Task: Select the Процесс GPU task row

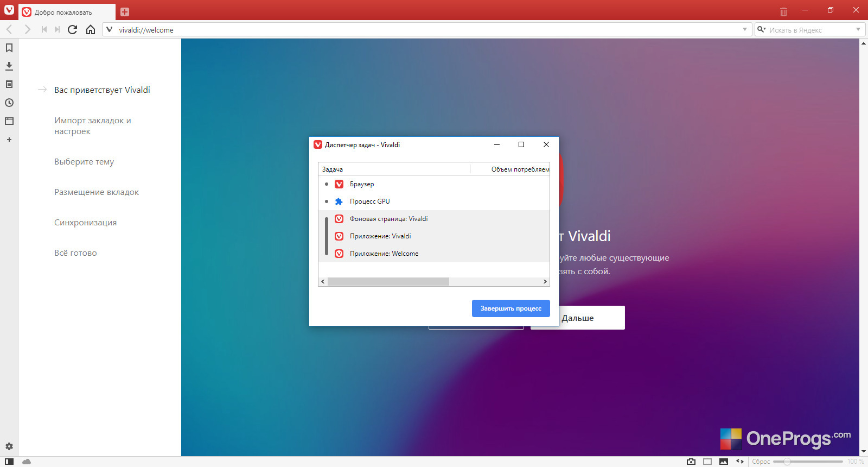Action: (x=434, y=201)
